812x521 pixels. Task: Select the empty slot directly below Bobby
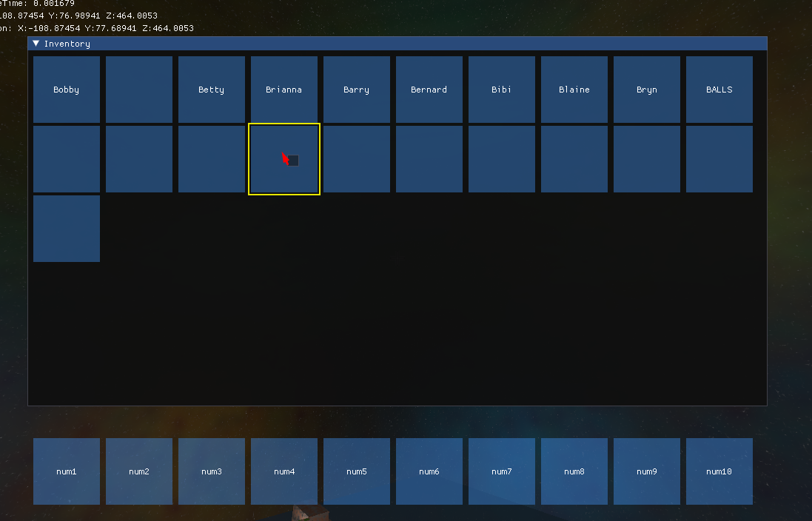(66, 158)
